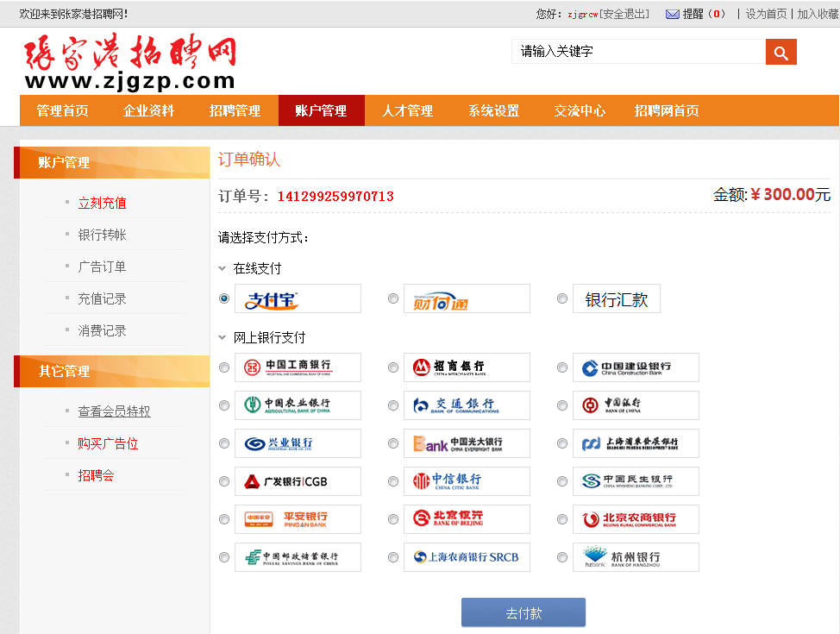Click the Agricultural Bank of China logo
The image size is (840, 634).
[298, 405]
